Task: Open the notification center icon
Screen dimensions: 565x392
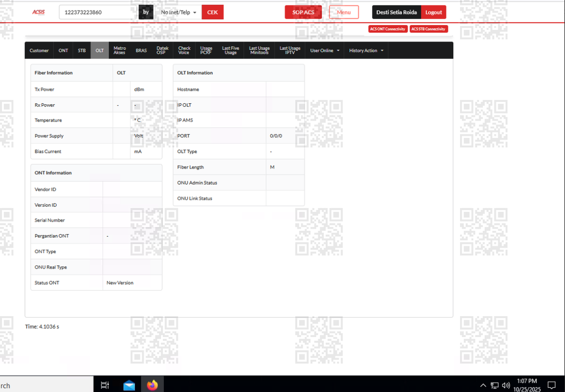Action: coord(551,385)
